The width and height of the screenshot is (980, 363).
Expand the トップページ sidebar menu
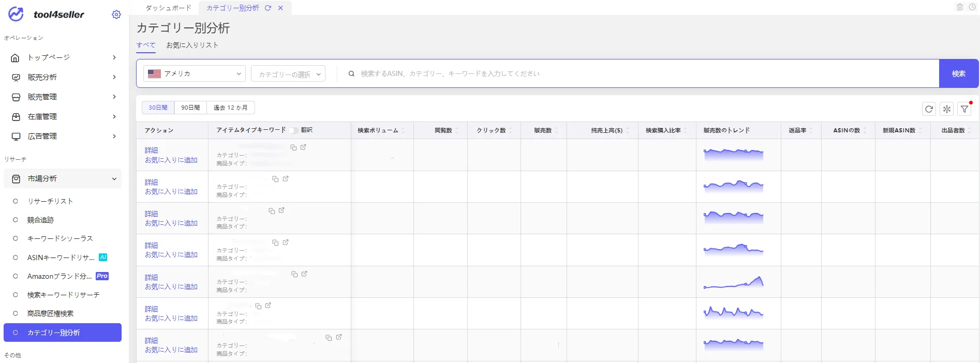(x=114, y=57)
